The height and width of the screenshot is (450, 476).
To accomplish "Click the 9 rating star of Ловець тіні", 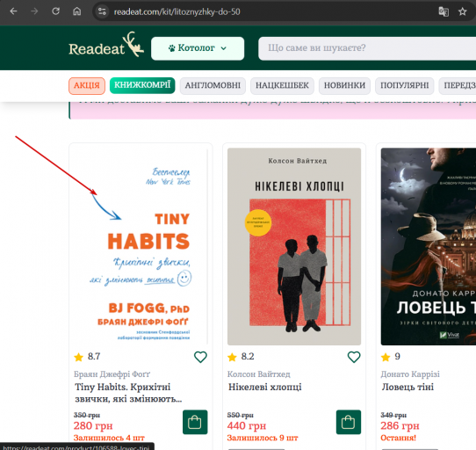I will (x=386, y=357).
